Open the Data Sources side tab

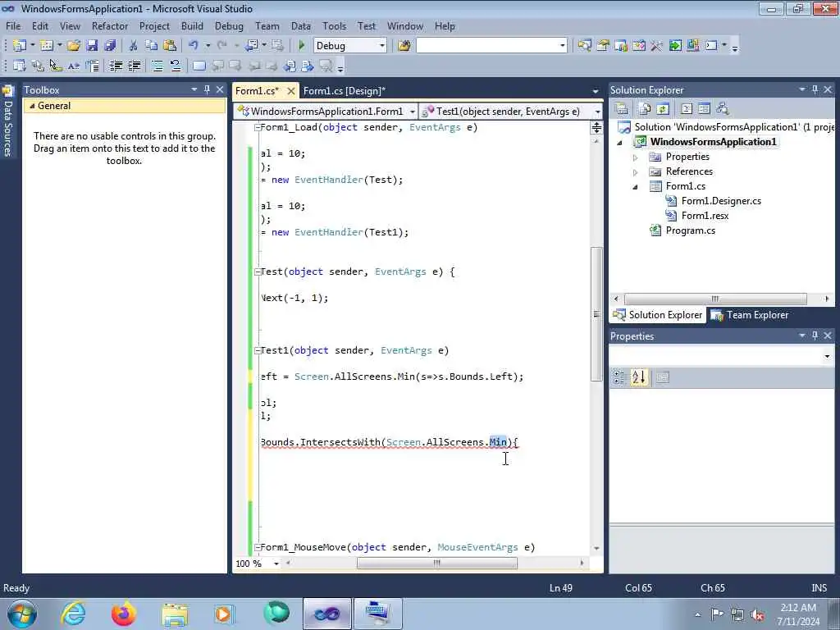7,122
